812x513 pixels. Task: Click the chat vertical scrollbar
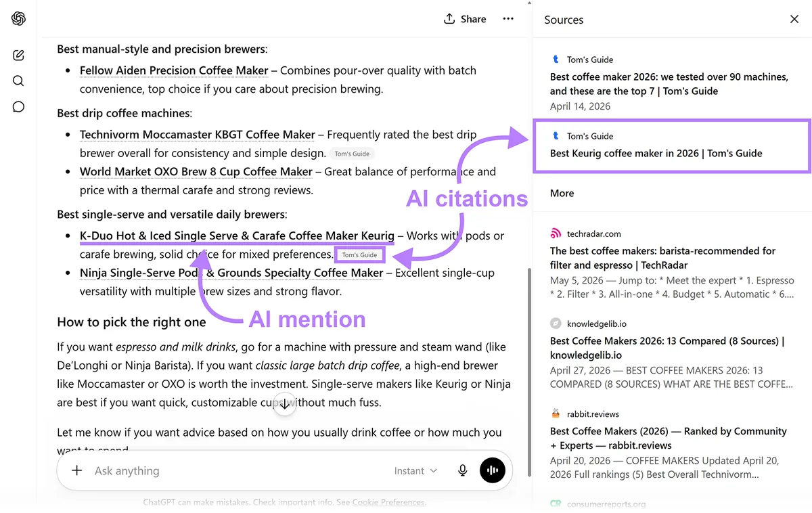click(529, 372)
